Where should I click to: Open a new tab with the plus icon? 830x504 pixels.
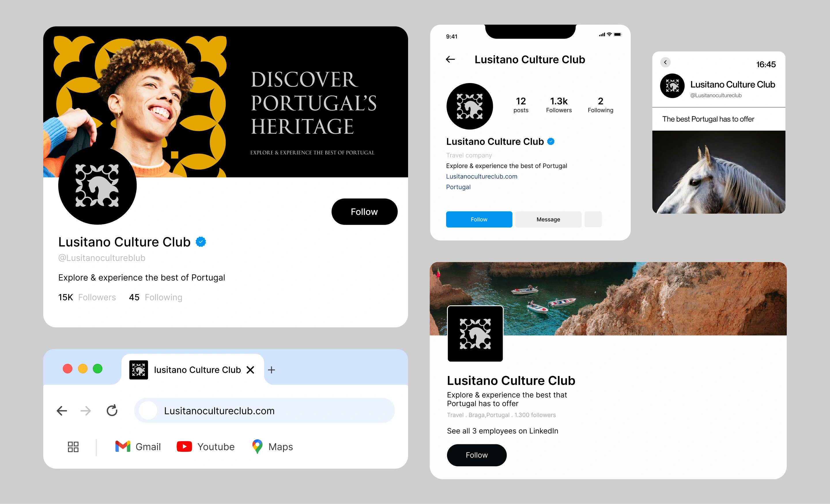(271, 370)
